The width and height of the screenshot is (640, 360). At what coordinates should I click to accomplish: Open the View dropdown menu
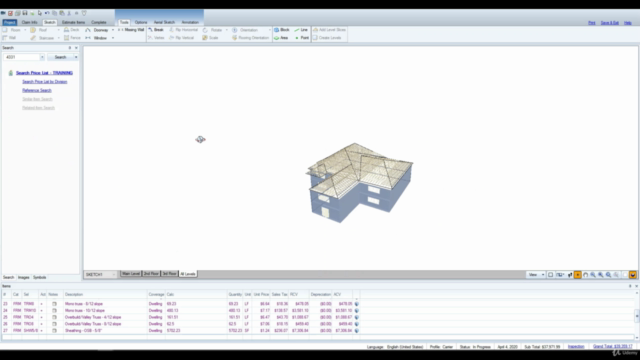(536, 275)
